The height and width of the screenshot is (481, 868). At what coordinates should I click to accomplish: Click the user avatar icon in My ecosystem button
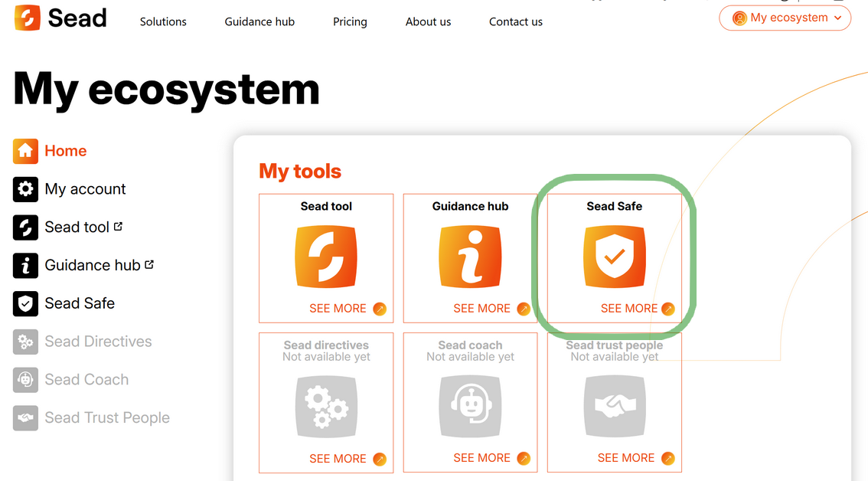(739, 18)
